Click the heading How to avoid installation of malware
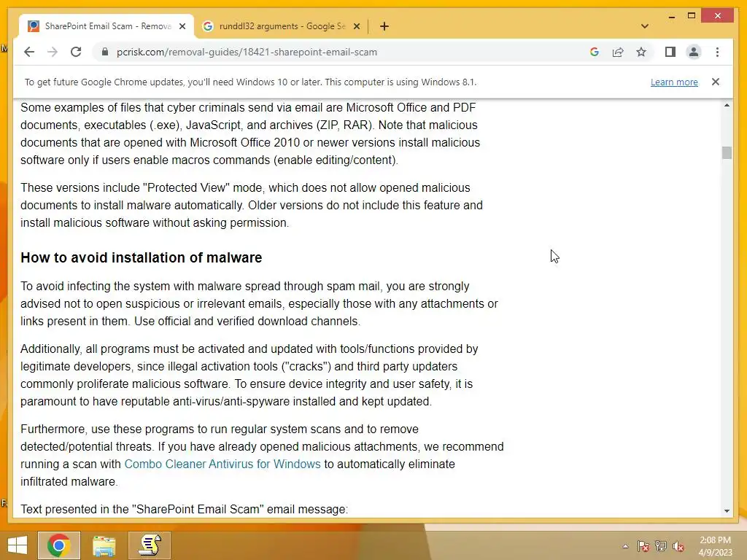This screenshot has width=747, height=560. 141,257
